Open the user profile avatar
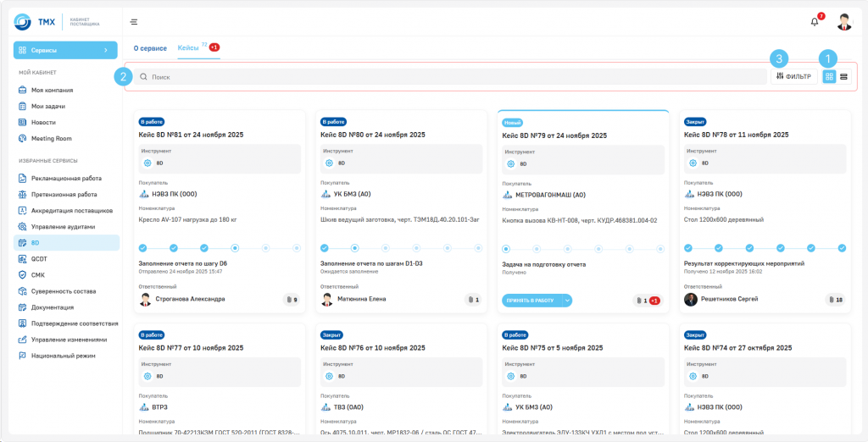 coord(843,22)
